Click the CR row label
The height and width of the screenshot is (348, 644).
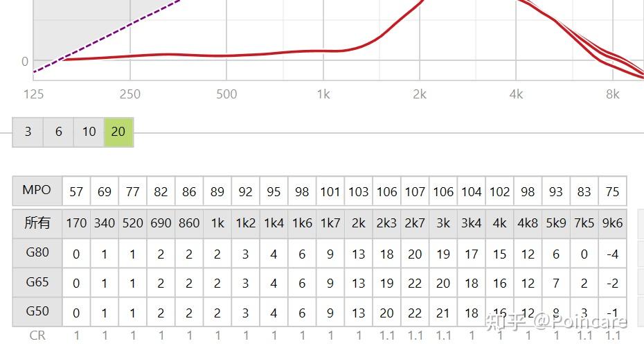pyautogui.click(x=37, y=336)
